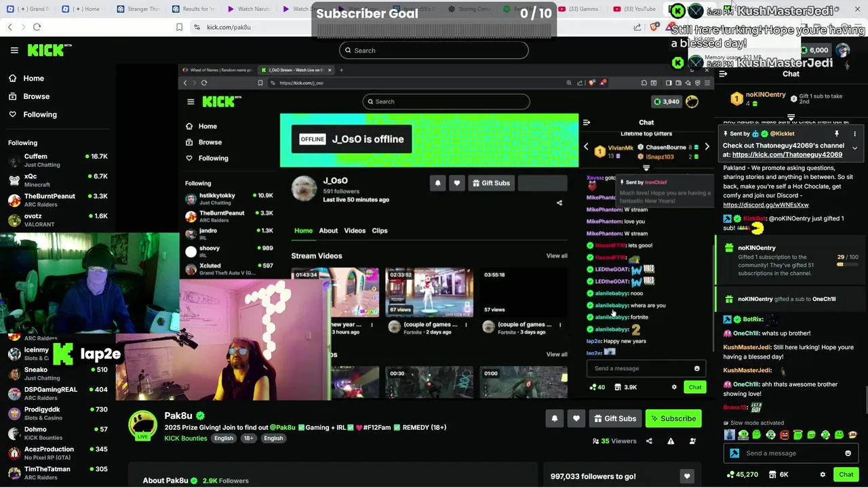Click 45,270 channel points balance
868x488 pixels.
tap(742, 474)
